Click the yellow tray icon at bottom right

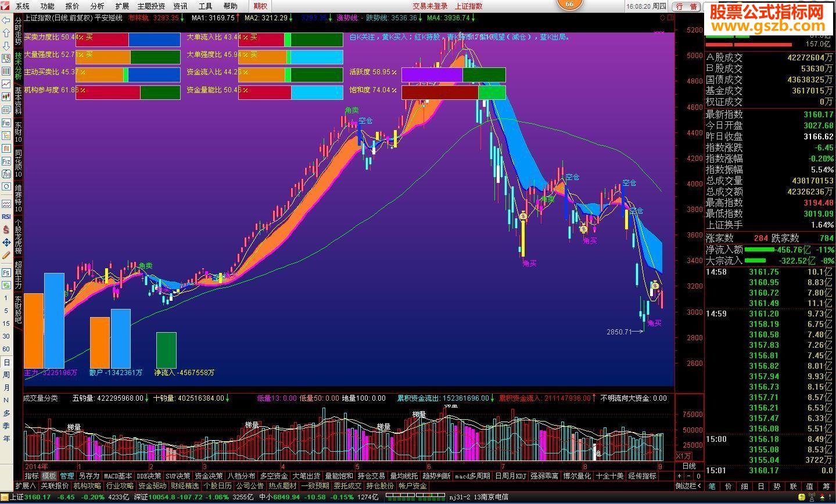[802, 498]
